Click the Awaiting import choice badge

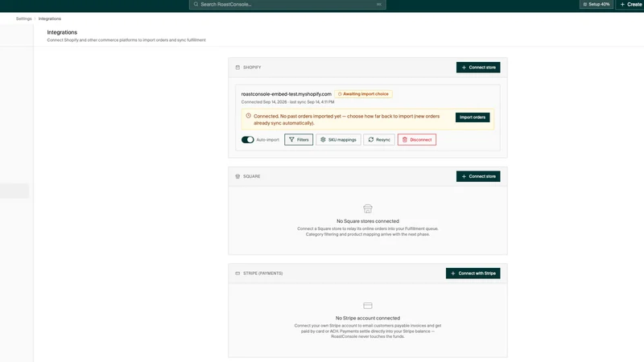[363, 94]
